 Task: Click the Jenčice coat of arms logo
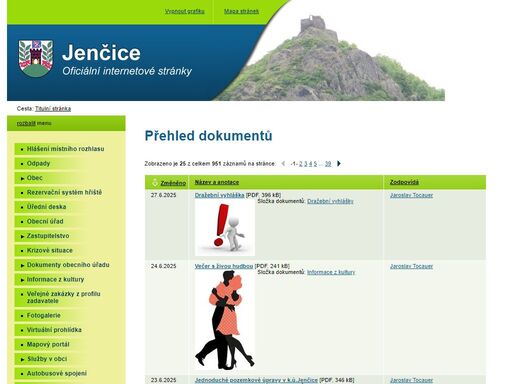(36, 58)
